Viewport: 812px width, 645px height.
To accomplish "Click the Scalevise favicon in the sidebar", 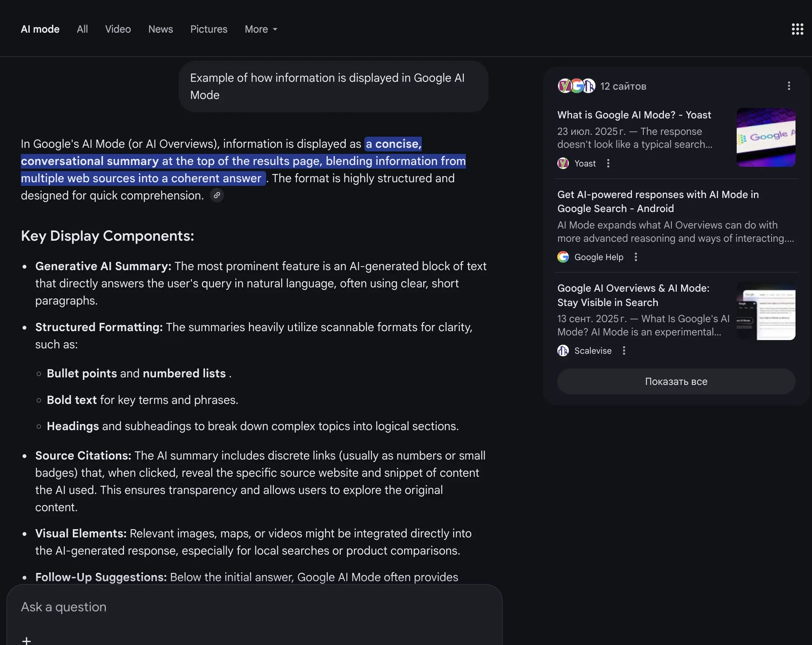I will (563, 350).
